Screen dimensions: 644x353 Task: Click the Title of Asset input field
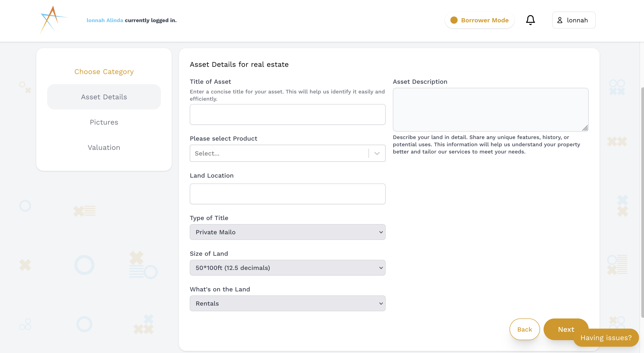[x=287, y=114]
